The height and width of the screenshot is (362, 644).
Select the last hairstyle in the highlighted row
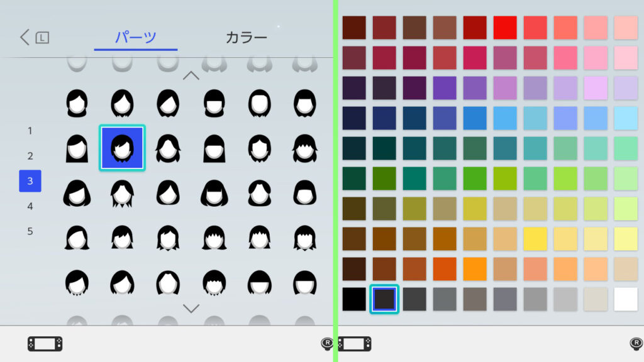pos(305,148)
